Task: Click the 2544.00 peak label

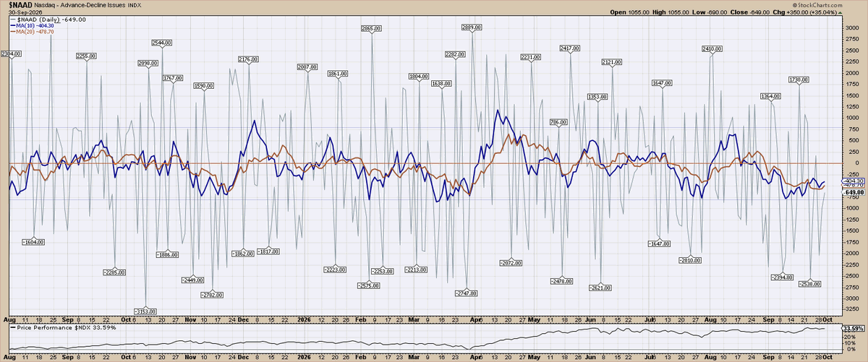Action: [x=163, y=43]
